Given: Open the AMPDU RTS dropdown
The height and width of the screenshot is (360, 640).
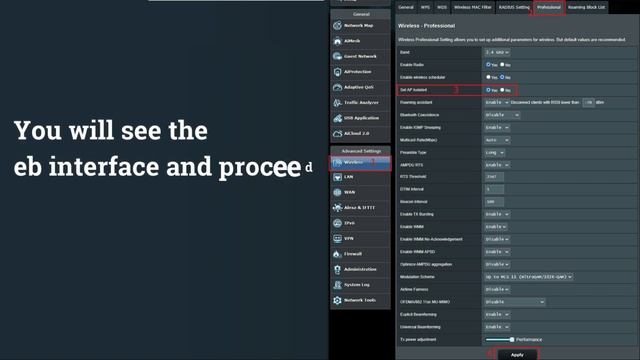Looking at the screenshot, I should point(497,165).
